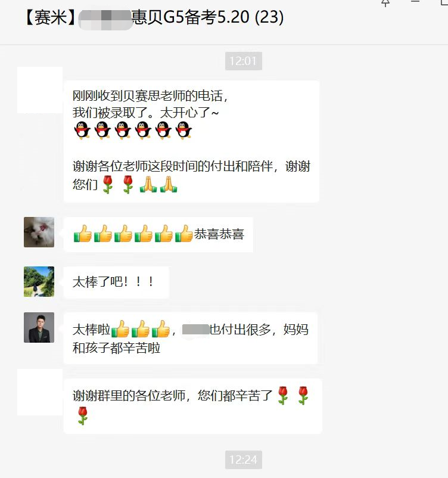The width and height of the screenshot is (448, 478).
Task: Click the group title 惠贝G5备考5.20 (23)
Action: (207, 17)
